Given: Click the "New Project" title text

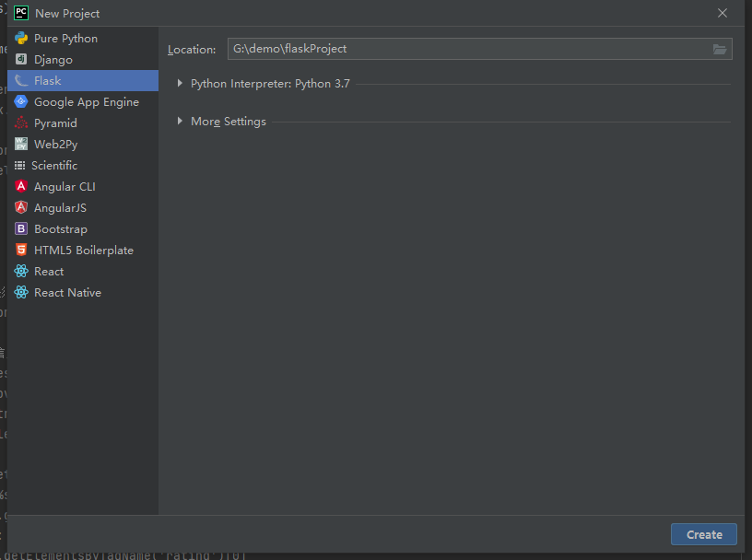Looking at the screenshot, I should click(x=67, y=14).
